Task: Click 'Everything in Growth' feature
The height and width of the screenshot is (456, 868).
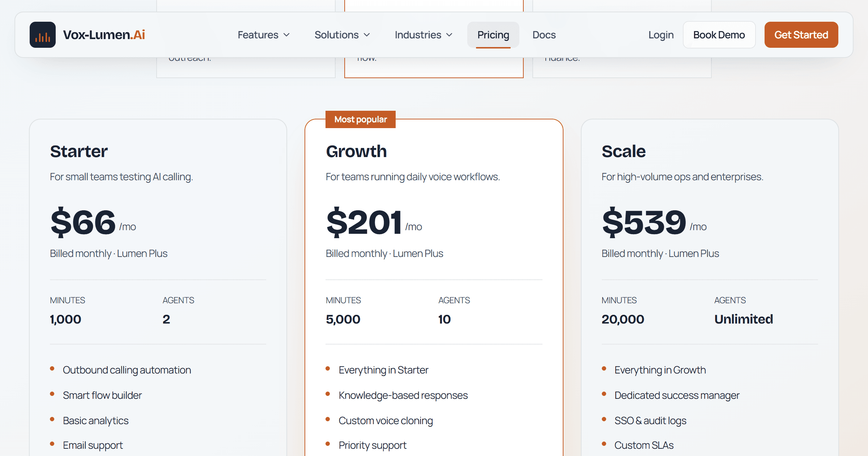Action: click(x=660, y=370)
